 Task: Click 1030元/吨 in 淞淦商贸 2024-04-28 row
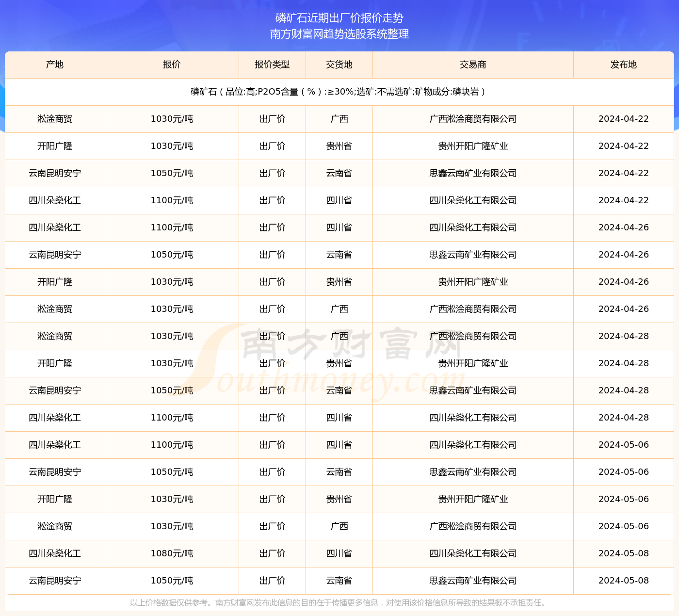click(x=172, y=336)
